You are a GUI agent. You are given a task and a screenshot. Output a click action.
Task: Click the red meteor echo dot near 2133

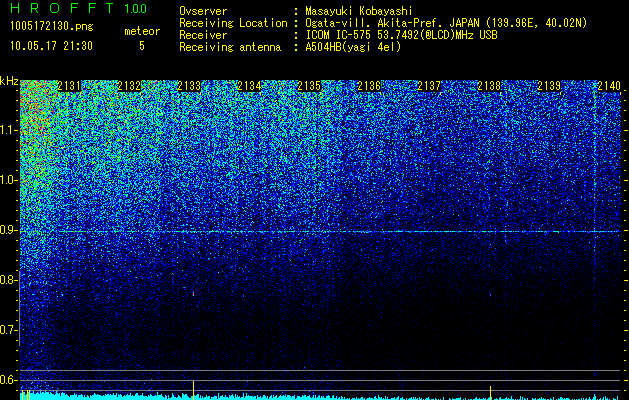pyautogui.click(x=193, y=294)
